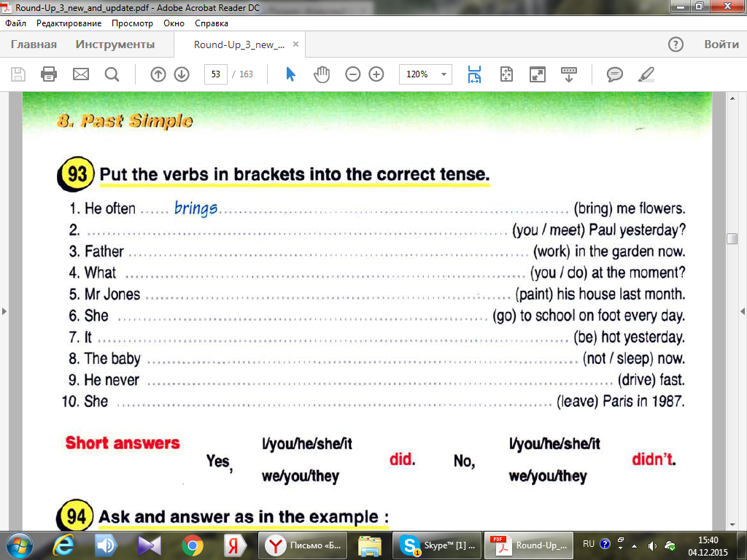This screenshot has height=560, width=747.
Task: Switch to Письмо Yandex browser window
Action: click(302, 545)
